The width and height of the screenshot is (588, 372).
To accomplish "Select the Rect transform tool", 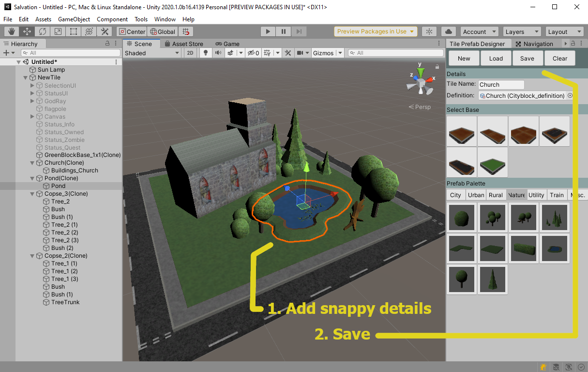I will click(74, 31).
